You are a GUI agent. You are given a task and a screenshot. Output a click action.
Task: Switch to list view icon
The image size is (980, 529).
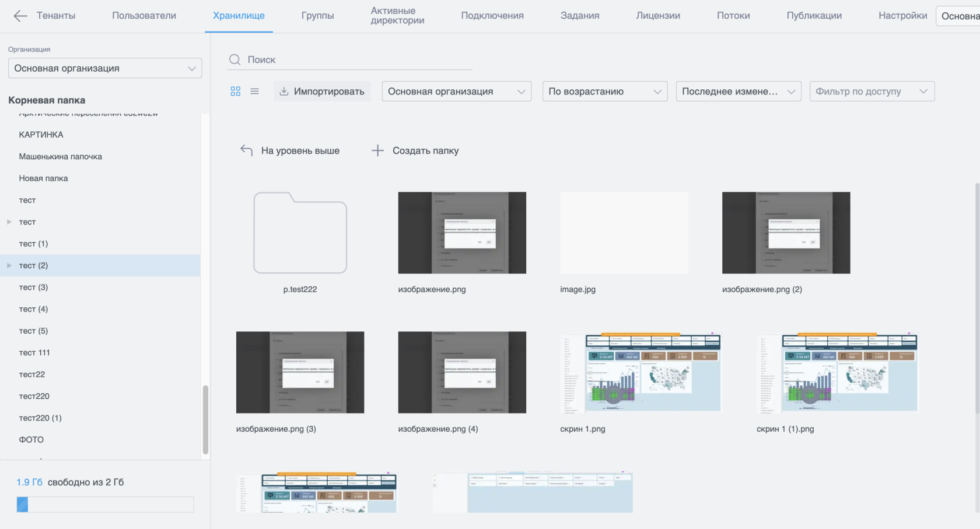[x=255, y=91]
